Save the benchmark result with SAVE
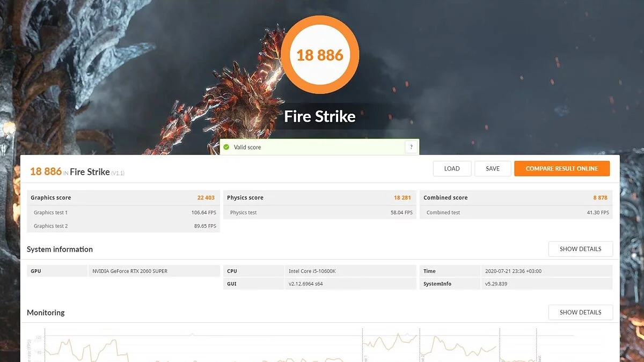644x362 pixels. [x=493, y=168]
